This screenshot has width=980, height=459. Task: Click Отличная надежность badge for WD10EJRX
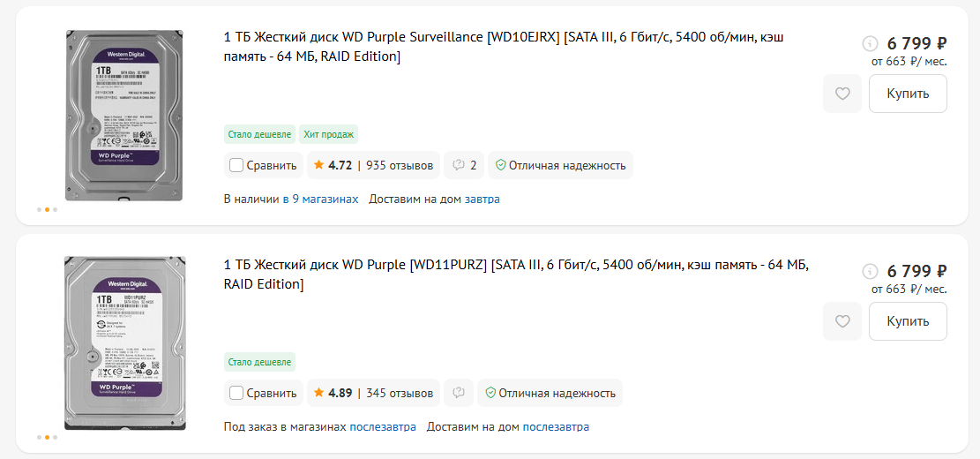pyautogui.click(x=560, y=165)
